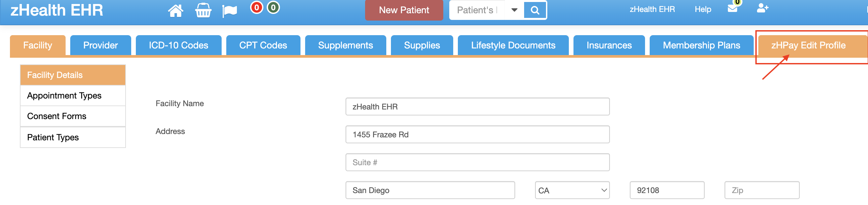
Task: Open the Membership Plans tab
Action: click(701, 45)
